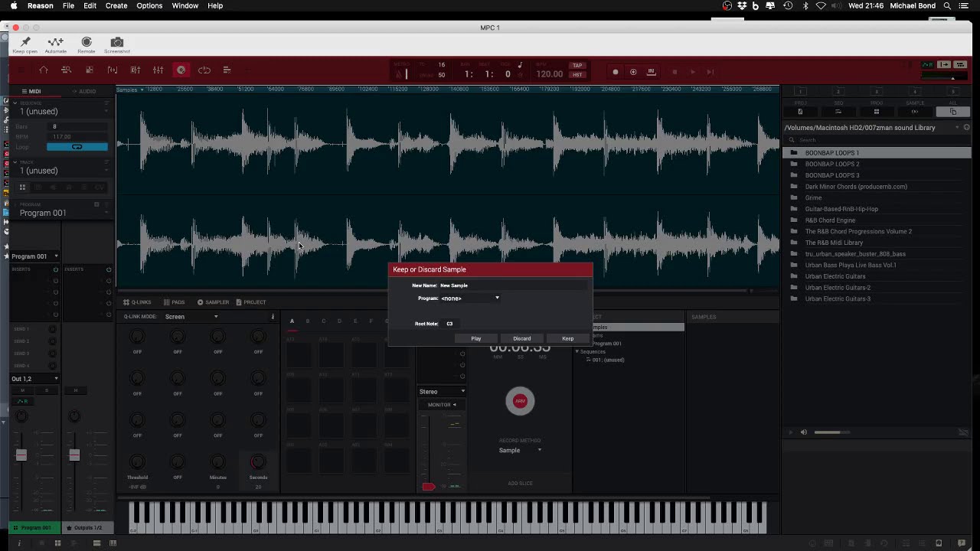The height and width of the screenshot is (551, 980).
Task: Open the Program none dropdown in dialog
Action: 470,298
